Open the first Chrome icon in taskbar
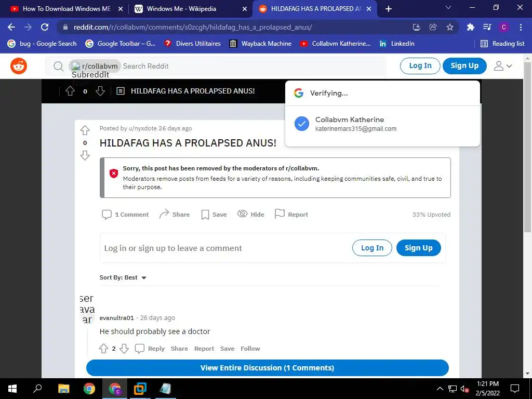532x399 pixels. click(89, 389)
